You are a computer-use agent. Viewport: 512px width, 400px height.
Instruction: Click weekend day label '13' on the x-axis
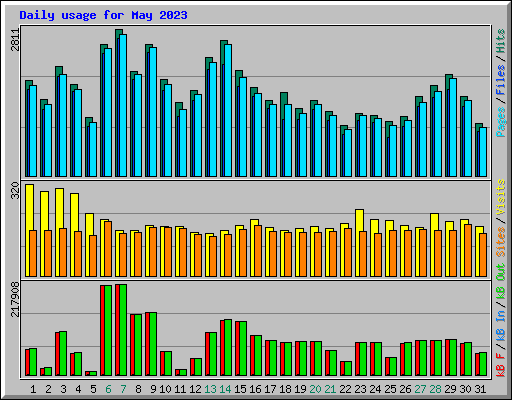tap(210, 389)
